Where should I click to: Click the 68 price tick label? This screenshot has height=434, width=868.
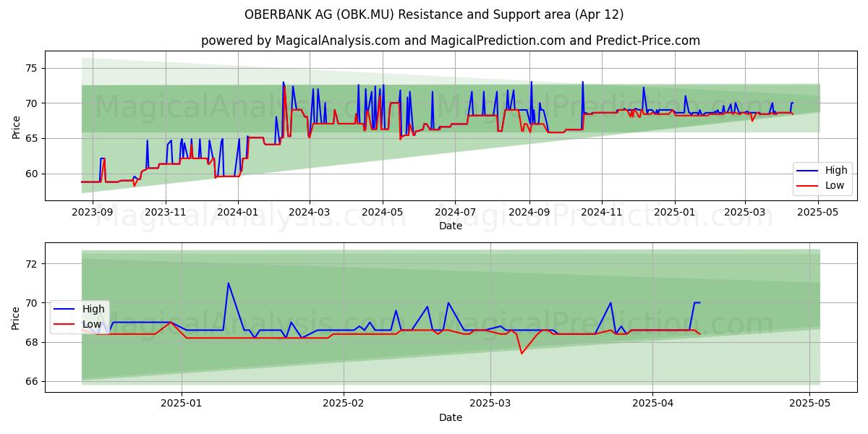(x=33, y=342)
